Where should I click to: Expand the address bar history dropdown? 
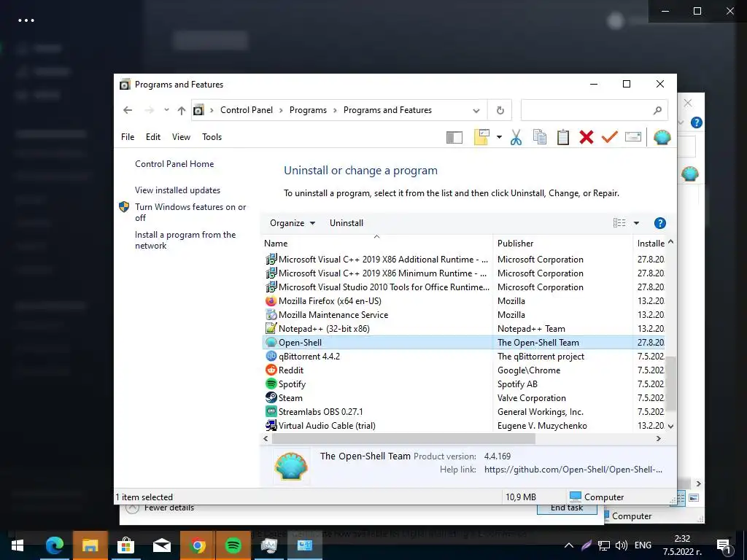[x=476, y=111]
